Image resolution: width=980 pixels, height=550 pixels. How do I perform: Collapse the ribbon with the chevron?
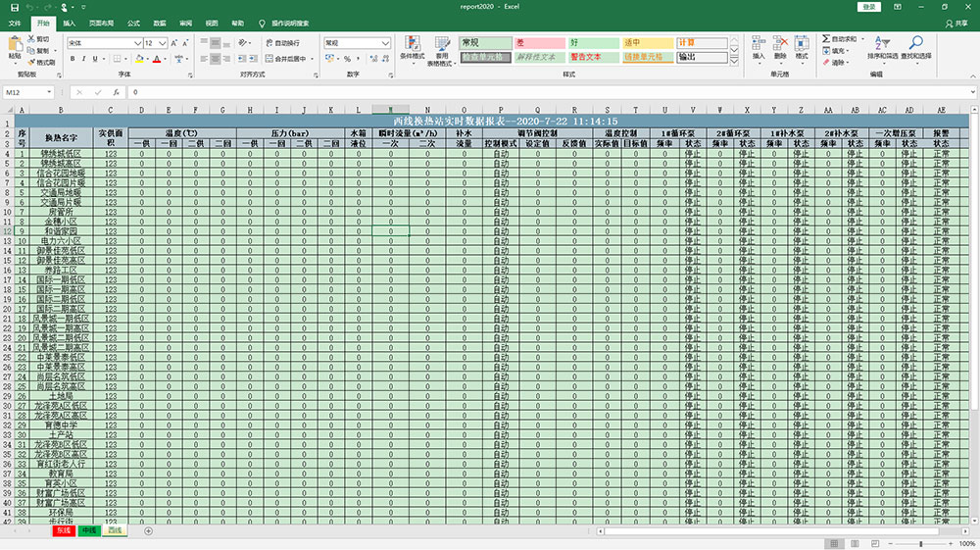(972, 75)
